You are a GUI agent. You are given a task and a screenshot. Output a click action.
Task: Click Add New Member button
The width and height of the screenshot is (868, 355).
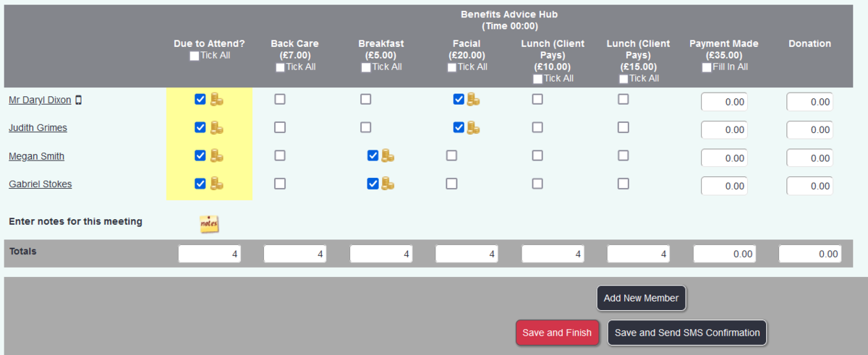pyautogui.click(x=641, y=298)
